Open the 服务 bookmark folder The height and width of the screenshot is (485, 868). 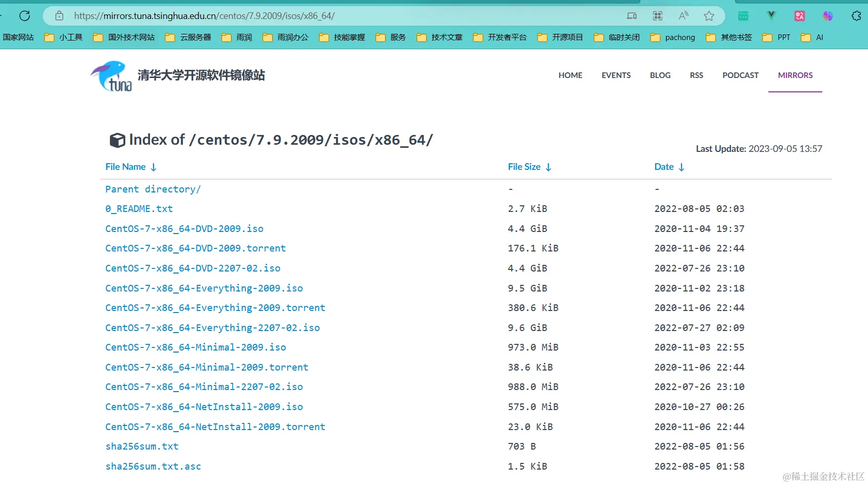(x=391, y=37)
